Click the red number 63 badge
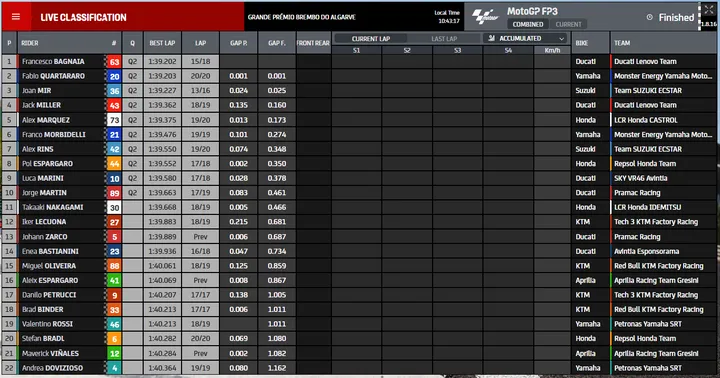Screen dimensions: 720x378 [114, 62]
